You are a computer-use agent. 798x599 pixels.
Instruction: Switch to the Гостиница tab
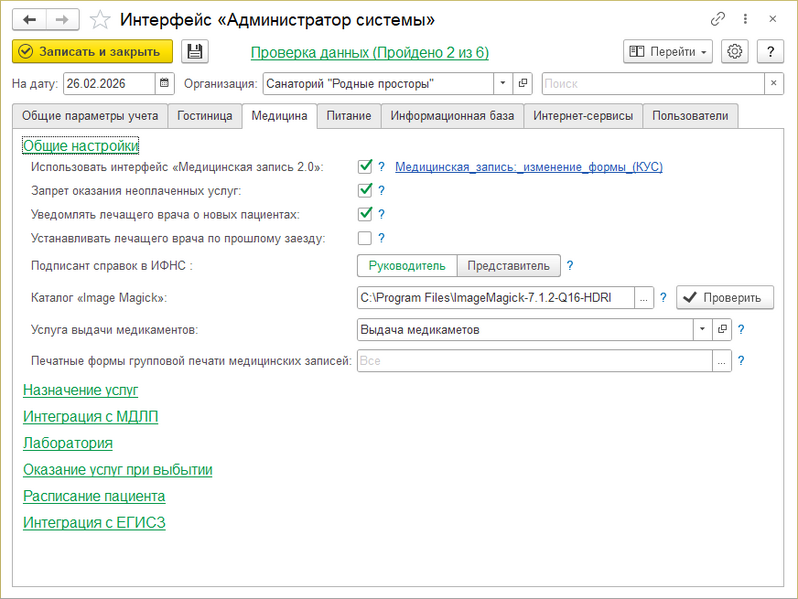click(x=205, y=116)
